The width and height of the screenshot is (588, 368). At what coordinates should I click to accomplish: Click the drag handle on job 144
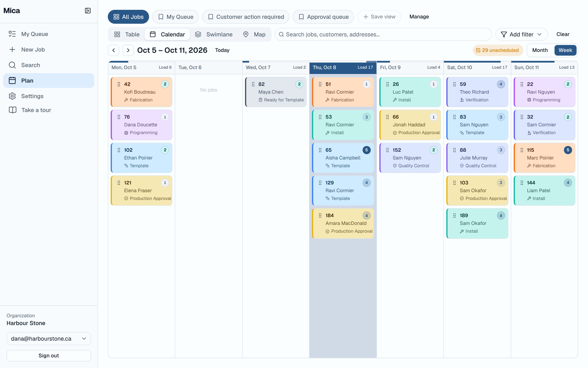pyautogui.click(x=522, y=183)
